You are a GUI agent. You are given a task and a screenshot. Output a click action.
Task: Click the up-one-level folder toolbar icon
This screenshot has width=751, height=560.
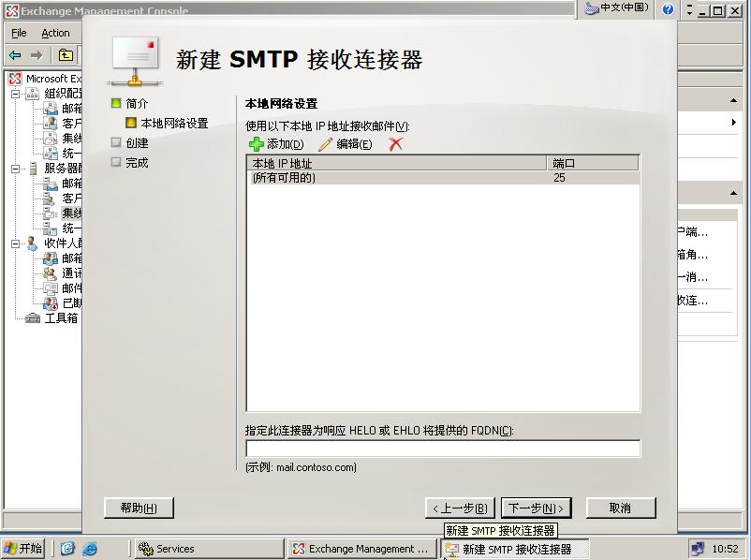(66, 55)
